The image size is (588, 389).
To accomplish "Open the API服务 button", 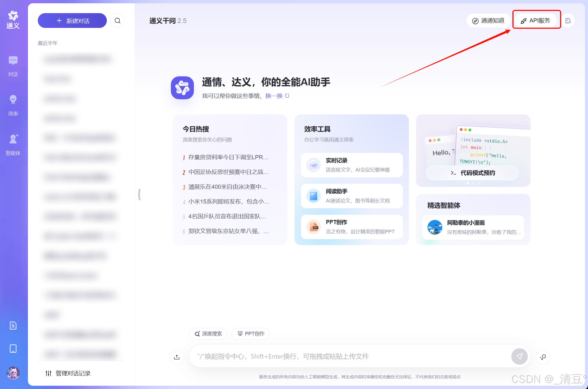I will 535,21.
